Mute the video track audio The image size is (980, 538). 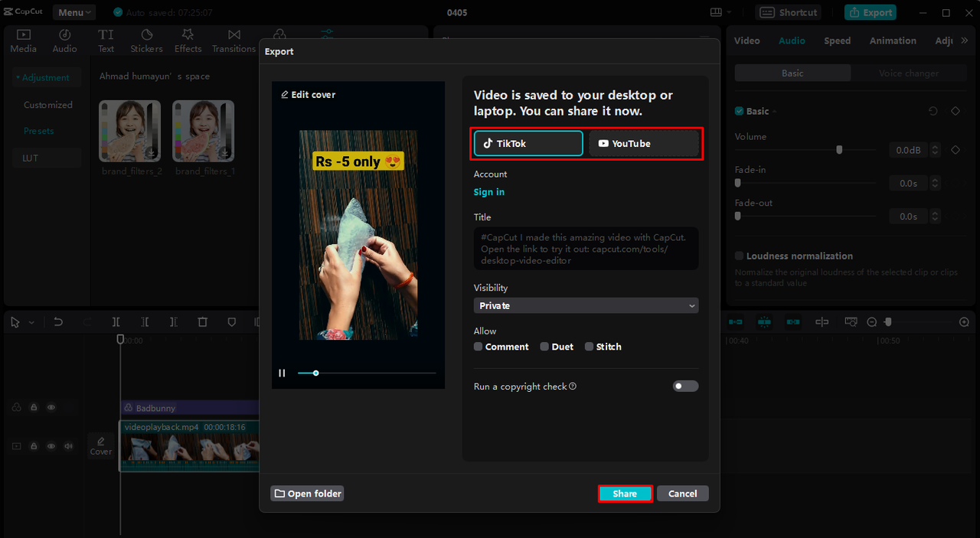[x=68, y=445]
